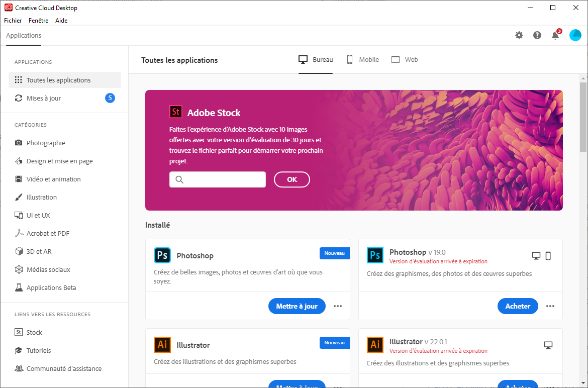Open the Aide menu
The height and width of the screenshot is (388, 588).
point(61,21)
